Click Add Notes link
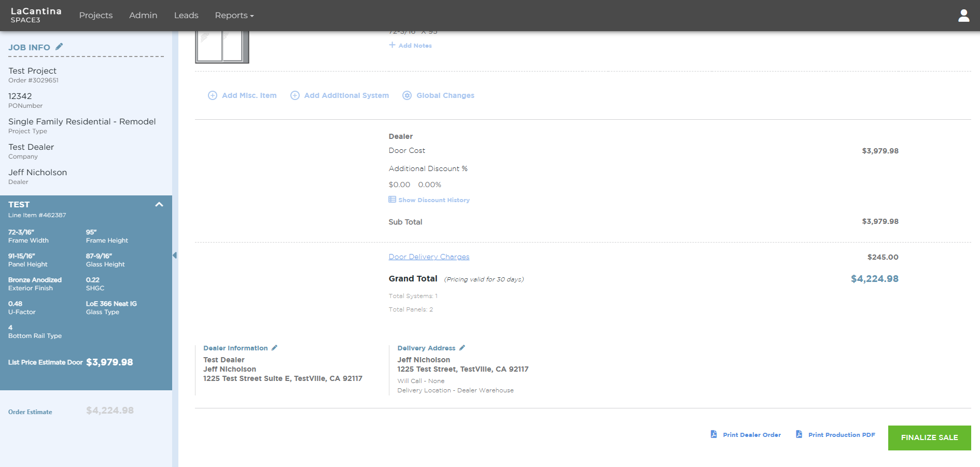 point(415,46)
